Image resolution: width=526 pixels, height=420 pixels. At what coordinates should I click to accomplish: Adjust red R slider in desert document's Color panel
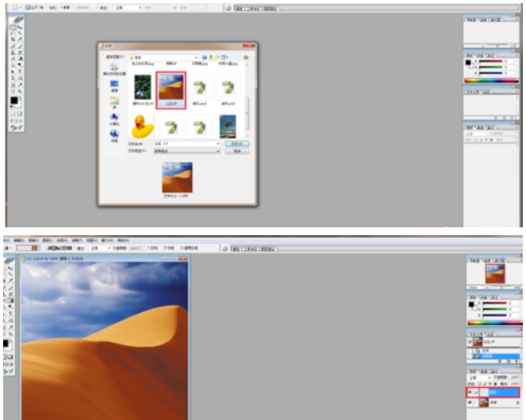pyautogui.click(x=495, y=304)
